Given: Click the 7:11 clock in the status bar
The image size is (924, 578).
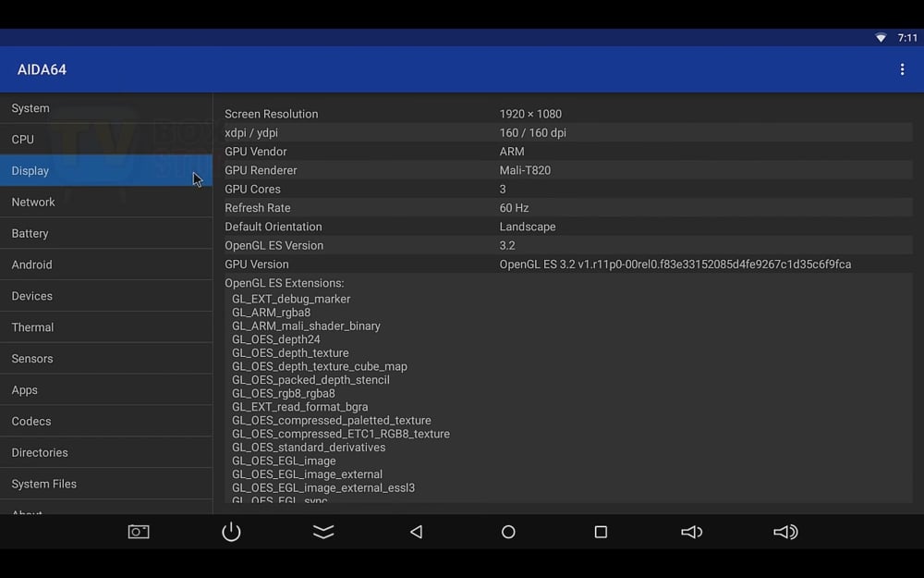Looking at the screenshot, I should tap(907, 38).
